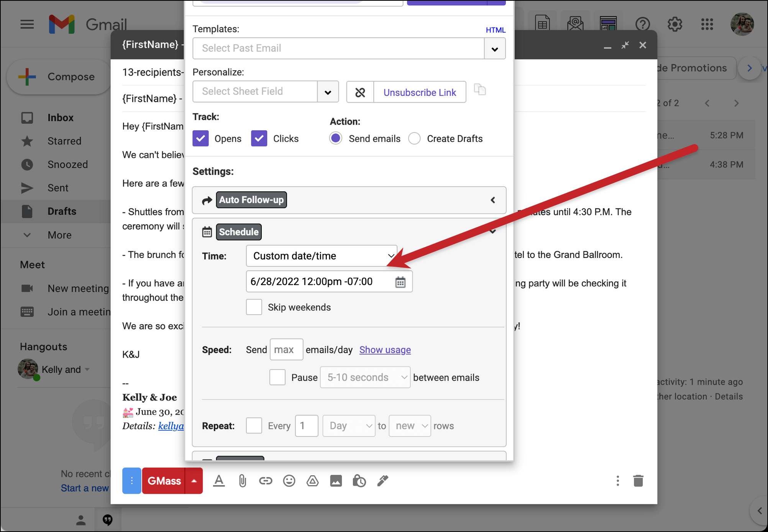Image resolution: width=768 pixels, height=532 pixels.
Task: Open the Custom date/time dropdown
Action: pos(322,256)
